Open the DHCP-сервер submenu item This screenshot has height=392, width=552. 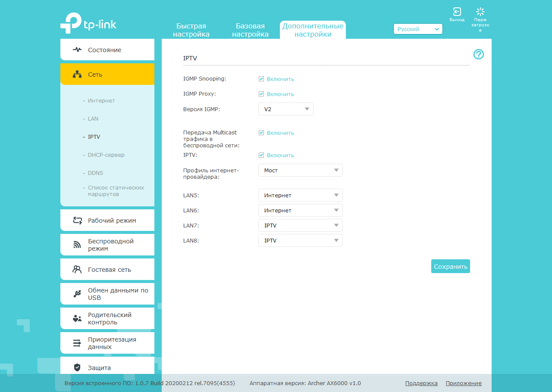106,155
